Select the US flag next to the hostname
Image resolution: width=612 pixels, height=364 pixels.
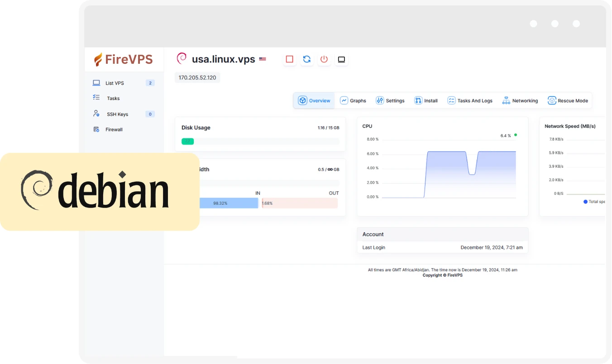coord(263,58)
